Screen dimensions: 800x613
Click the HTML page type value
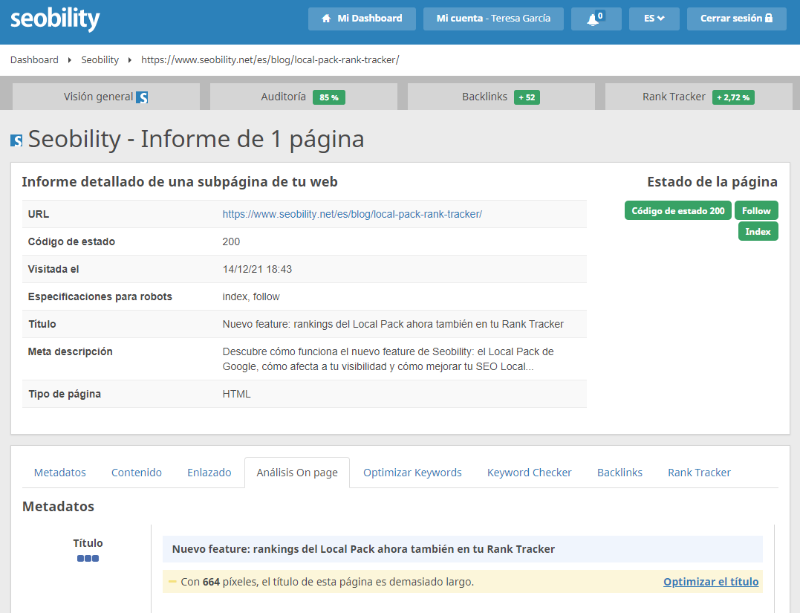point(236,394)
